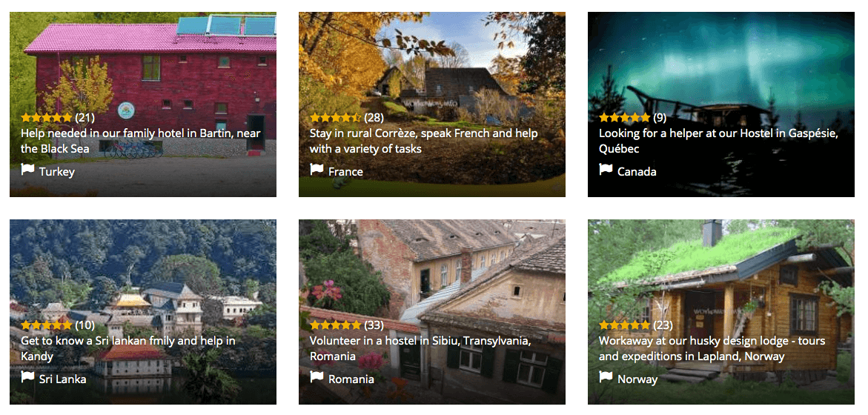Click the flag icon beside Romania

(317, 378)
